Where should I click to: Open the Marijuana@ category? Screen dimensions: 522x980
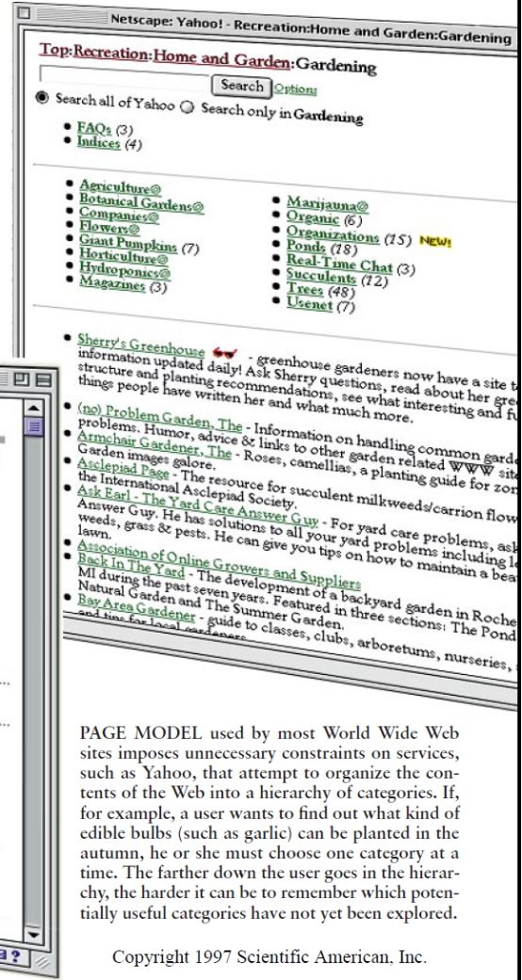point(328,203)
